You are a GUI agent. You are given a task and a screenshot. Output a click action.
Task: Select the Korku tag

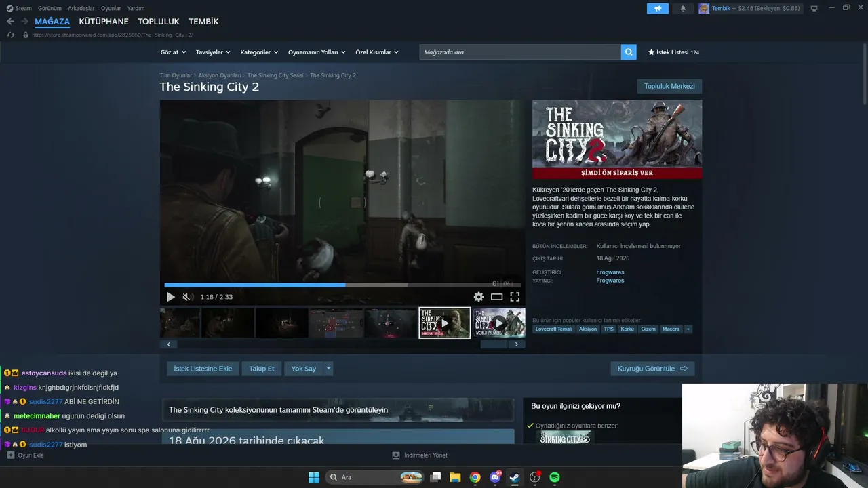(627, 329)
